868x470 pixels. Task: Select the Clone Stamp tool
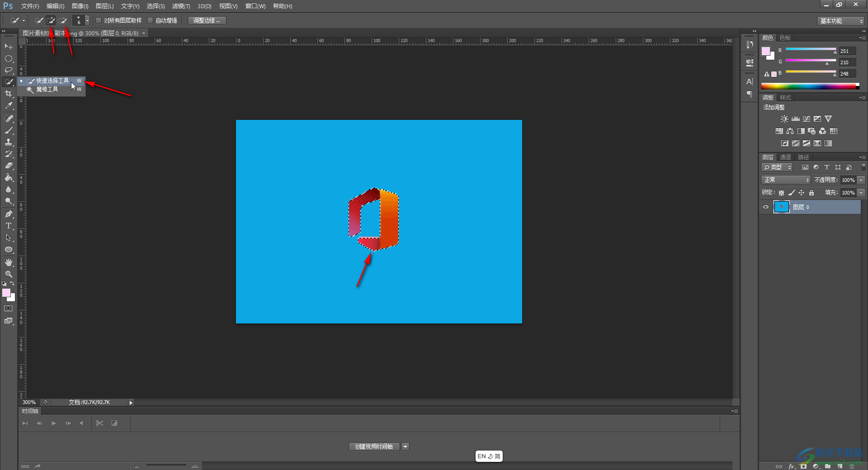[x=9, y=142]
